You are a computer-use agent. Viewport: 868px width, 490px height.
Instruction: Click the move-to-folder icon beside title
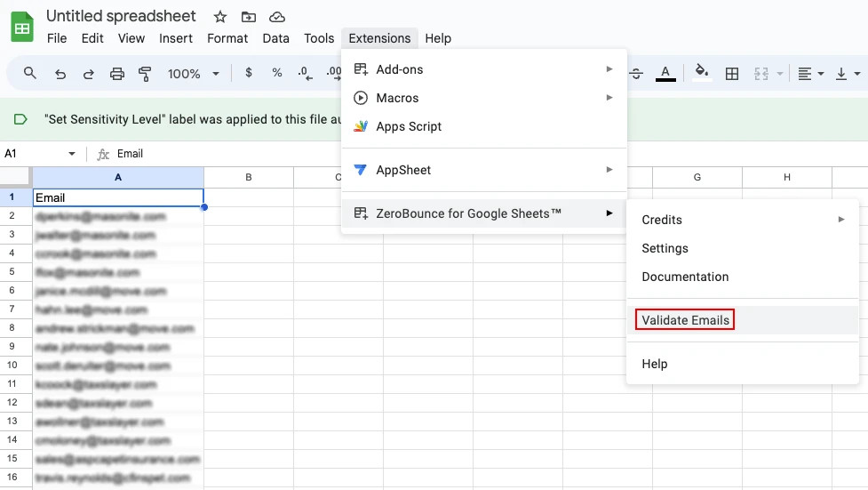coord(249,17)
